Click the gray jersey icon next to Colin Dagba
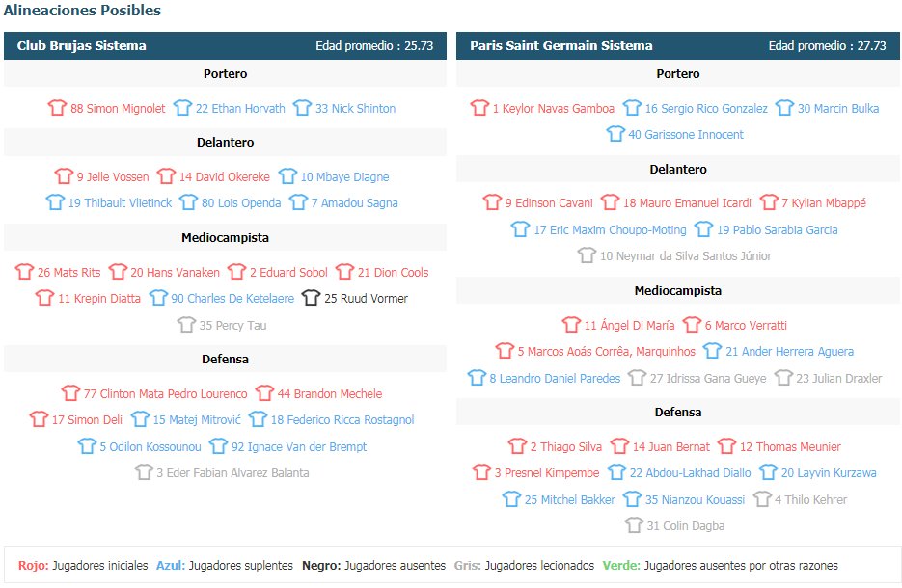902x588 pixels. [634, 524]
